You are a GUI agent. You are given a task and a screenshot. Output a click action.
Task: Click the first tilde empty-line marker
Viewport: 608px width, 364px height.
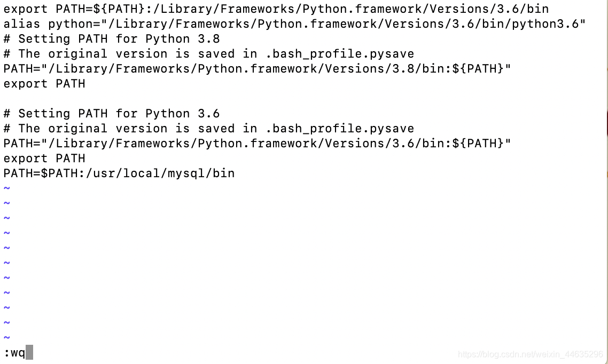click(x=6, y=188)
